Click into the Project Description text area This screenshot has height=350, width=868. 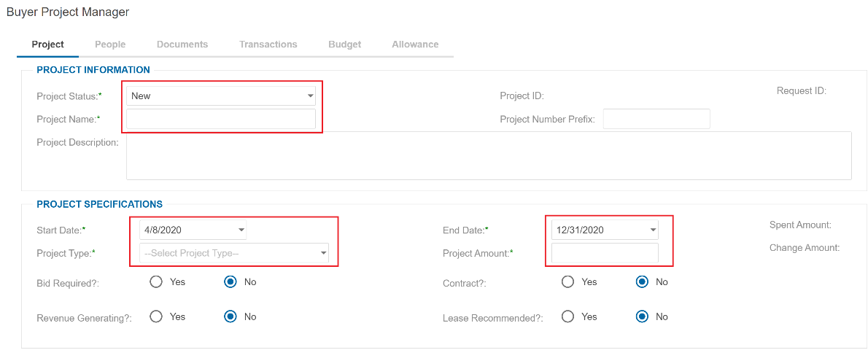(x=488, y=155)
